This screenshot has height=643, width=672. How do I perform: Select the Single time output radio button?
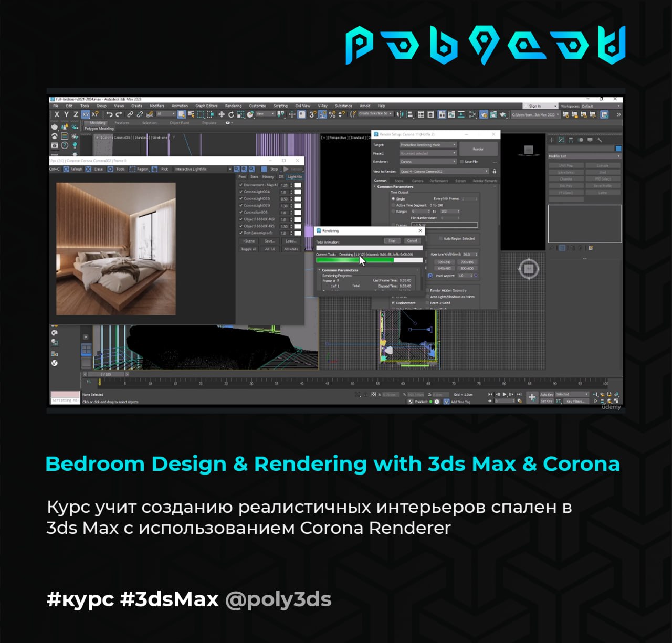pos(393,199)
